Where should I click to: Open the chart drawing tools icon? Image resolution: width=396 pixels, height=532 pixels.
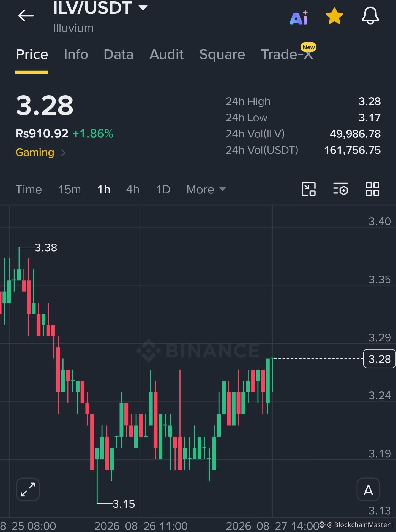[x=309, y=189]
